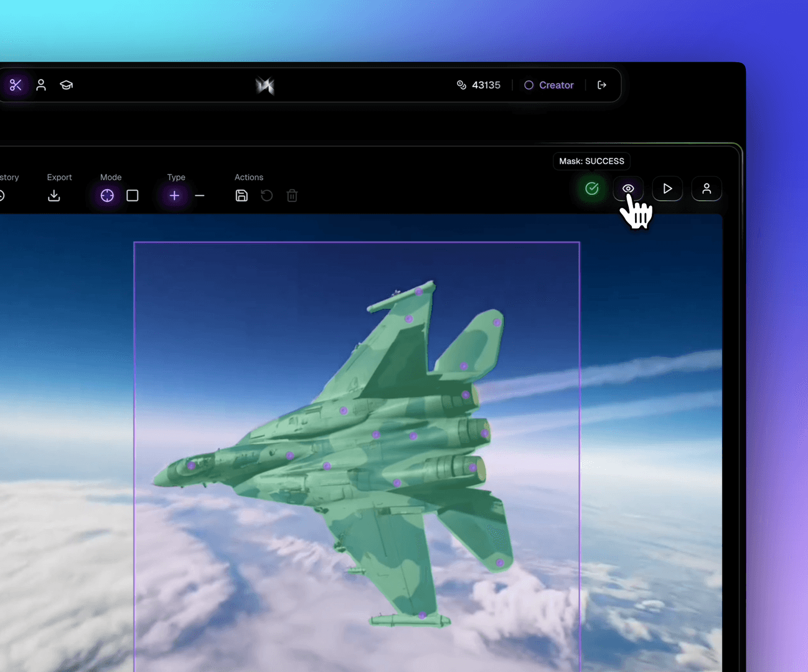Screen dimensions: 808x672
Task: Select the point crosshair Mode
Action: 107,195
